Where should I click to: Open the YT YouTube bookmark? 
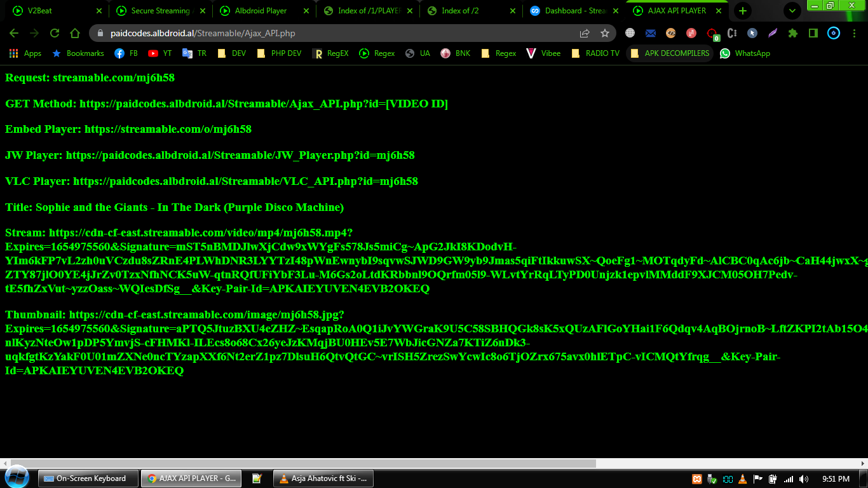[160, 53]
